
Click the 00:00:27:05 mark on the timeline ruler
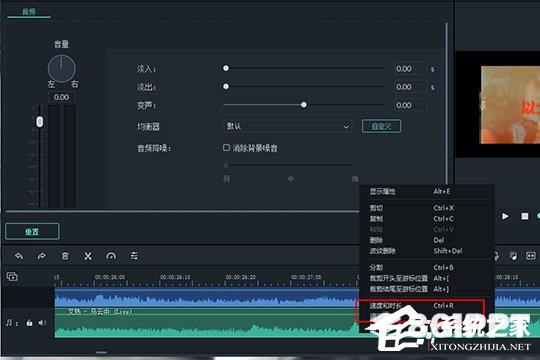click(x=306, y=277)
